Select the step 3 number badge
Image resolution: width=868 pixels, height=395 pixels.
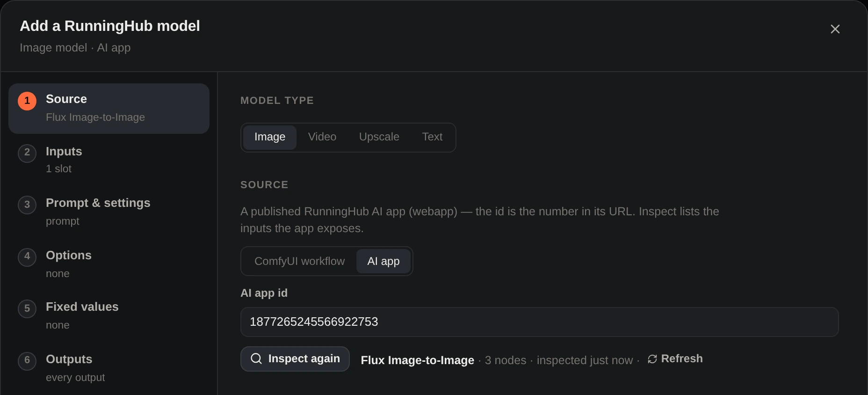click(x=27, y=205)
